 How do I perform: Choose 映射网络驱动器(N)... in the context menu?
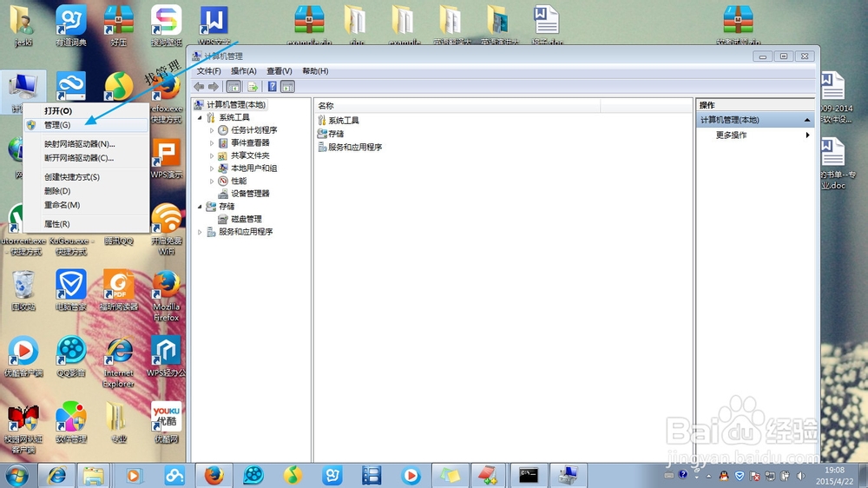pyautogui.click(x=86, y=144)
